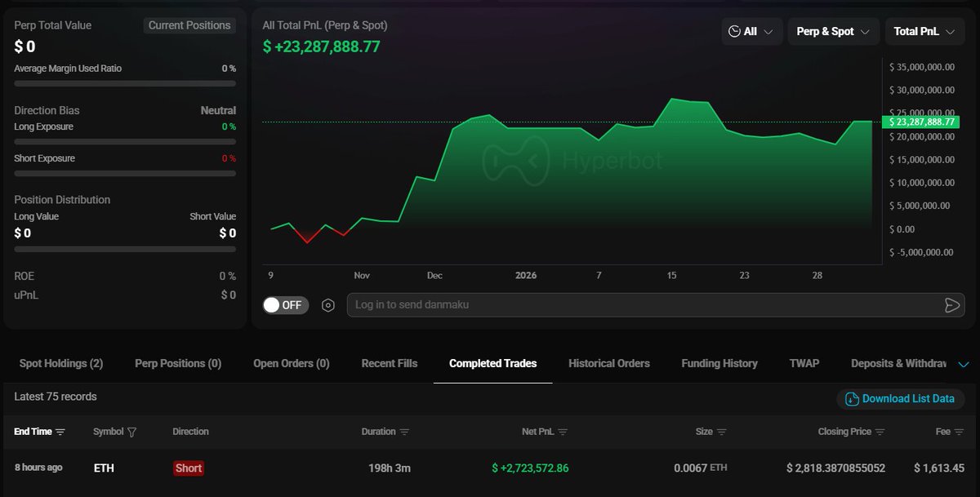Open the Funding History tab
Viewport: 980px width, 497px height.
click(x=719, y=363)
